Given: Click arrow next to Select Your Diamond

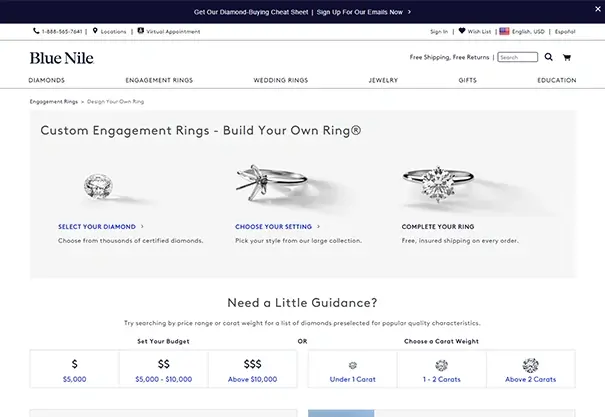Looking at the screenshot, I should click(142, 226).
